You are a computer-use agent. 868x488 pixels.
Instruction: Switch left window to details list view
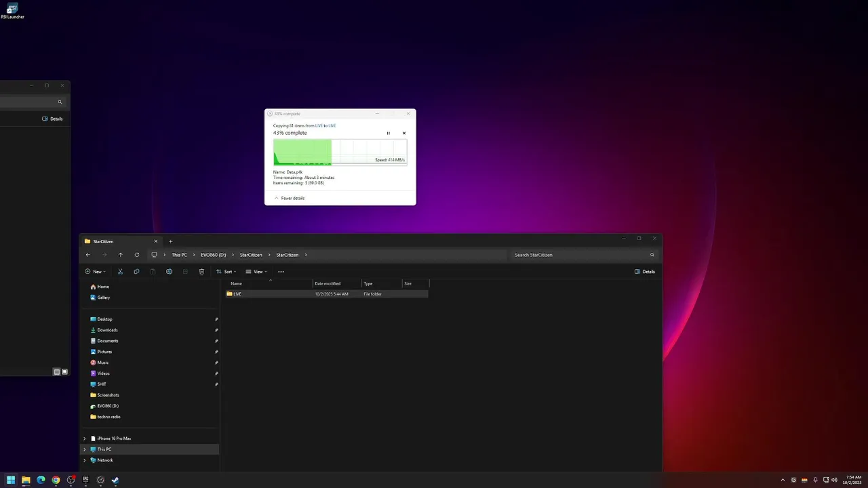57,372
